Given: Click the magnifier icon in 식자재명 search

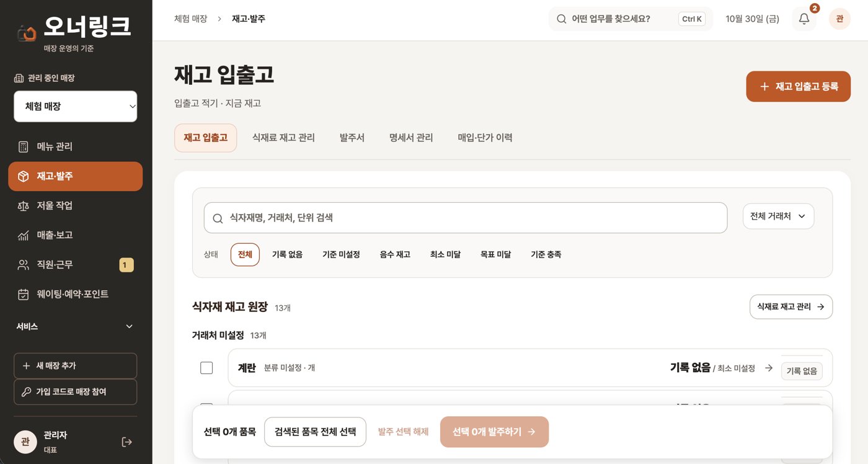Looking at the screenshot, I should (x=218, y=218).
